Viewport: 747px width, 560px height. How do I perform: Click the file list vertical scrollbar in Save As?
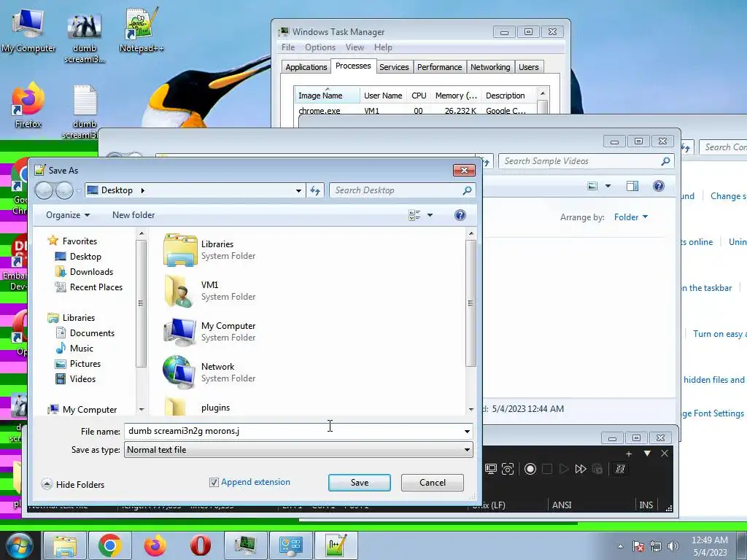click(x=471, y=303)
